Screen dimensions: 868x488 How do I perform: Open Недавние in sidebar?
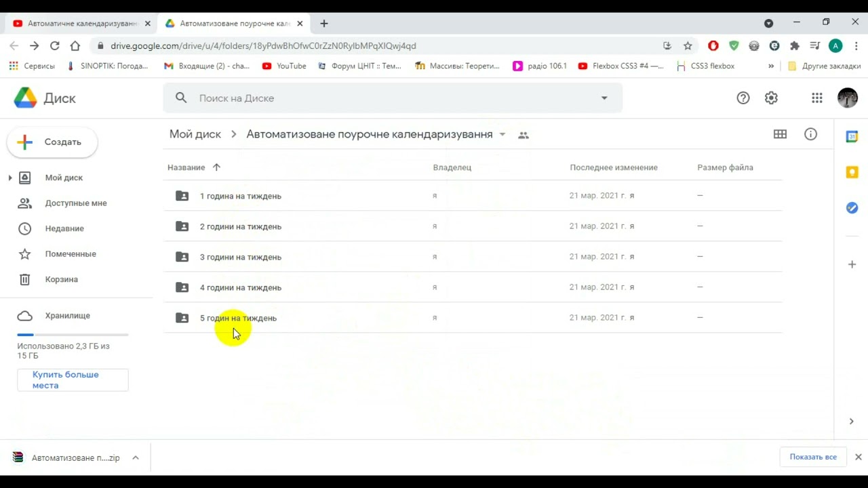(x=64, y=228)
